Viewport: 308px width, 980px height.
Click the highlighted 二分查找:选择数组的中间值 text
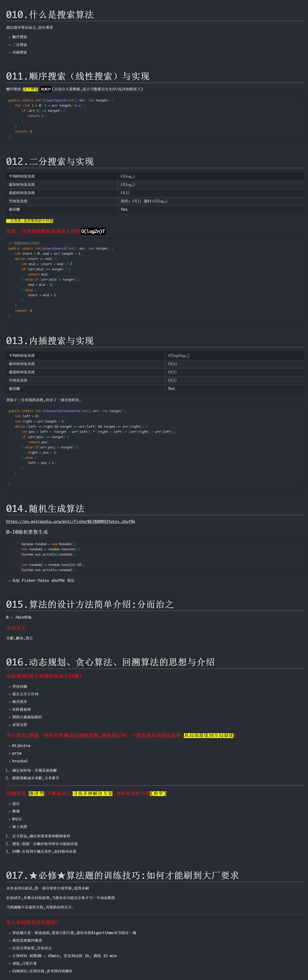click(x=30, y=221)
